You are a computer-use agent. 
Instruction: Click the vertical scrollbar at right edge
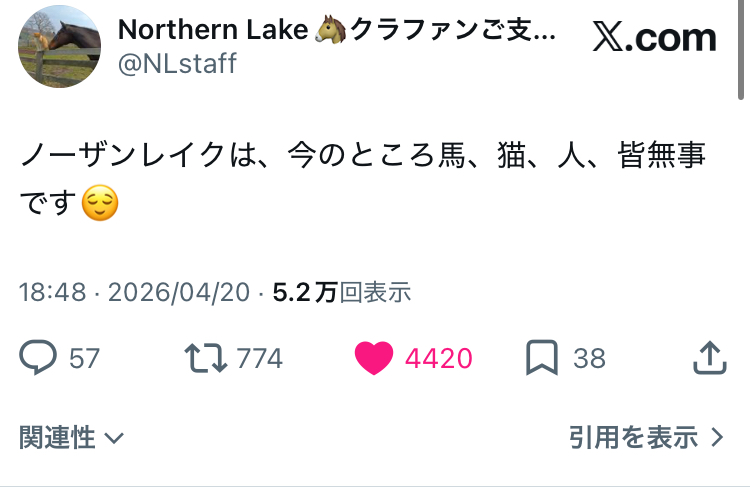(742, 50)
